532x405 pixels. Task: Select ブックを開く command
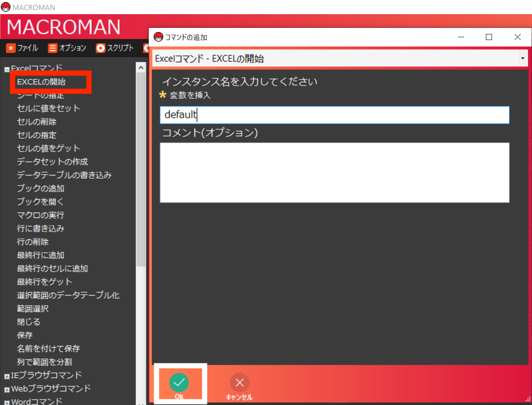pyautogui.click(x=40, y=202)
